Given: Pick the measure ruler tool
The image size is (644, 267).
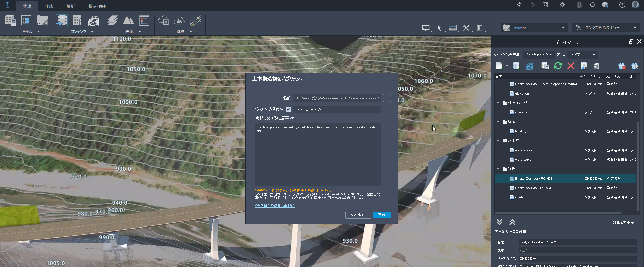Looking at the screenshot, I should click(453, 28).
